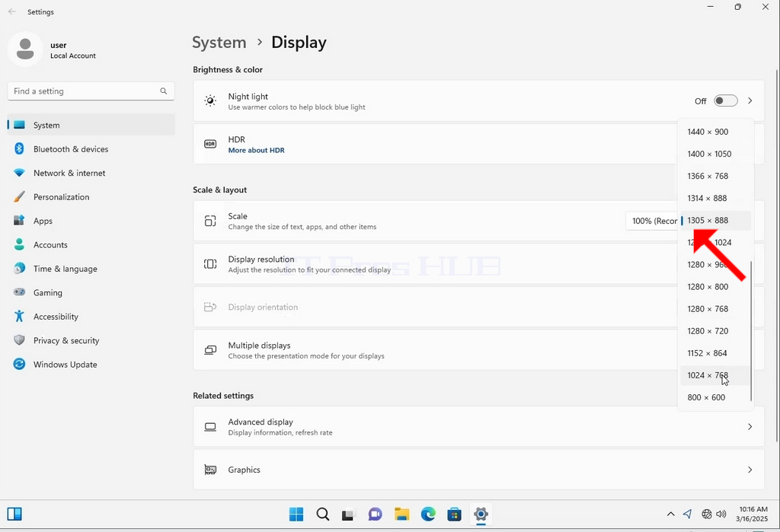Select 1440 × 900 resolution
780x532 pixels.
(x=714, y=132)
